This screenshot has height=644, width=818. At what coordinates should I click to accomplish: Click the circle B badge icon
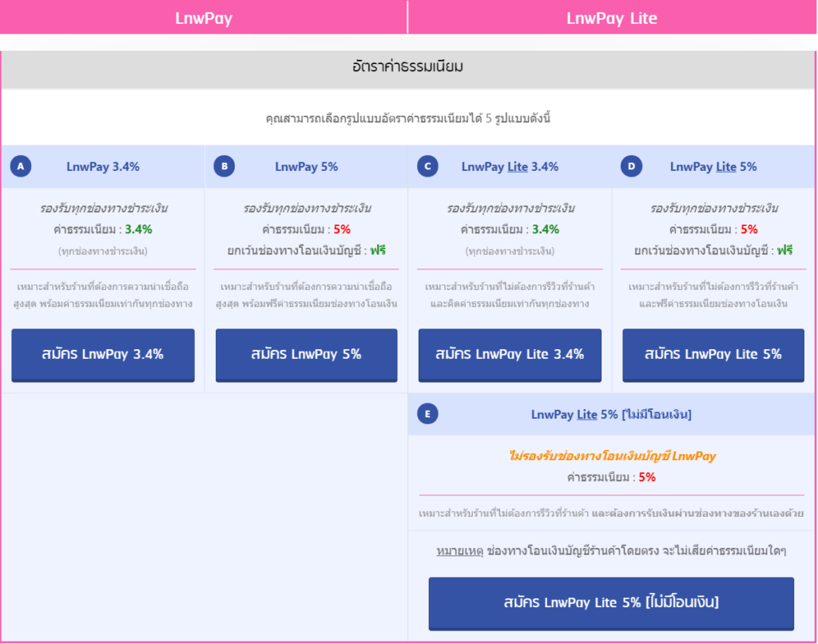coord(224,166)
